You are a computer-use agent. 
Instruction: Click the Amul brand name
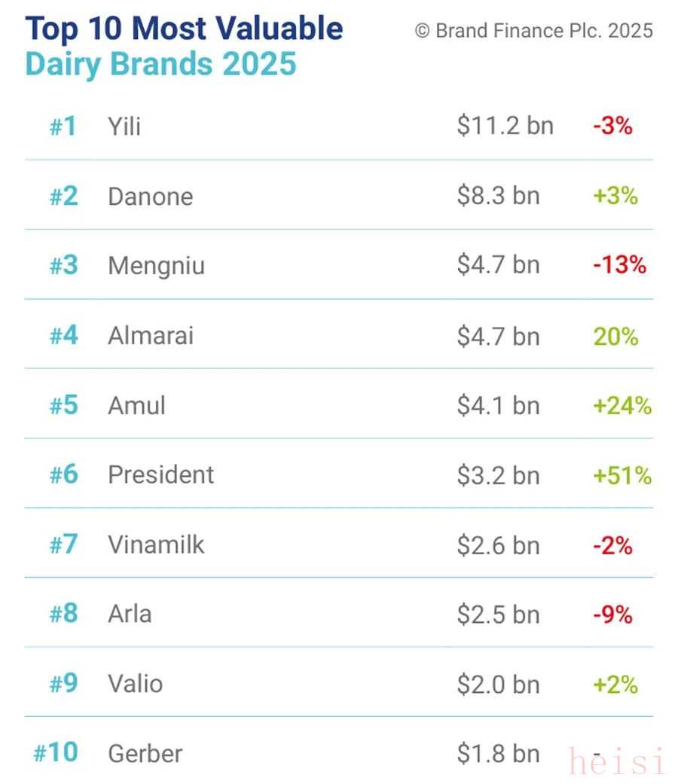136,405
